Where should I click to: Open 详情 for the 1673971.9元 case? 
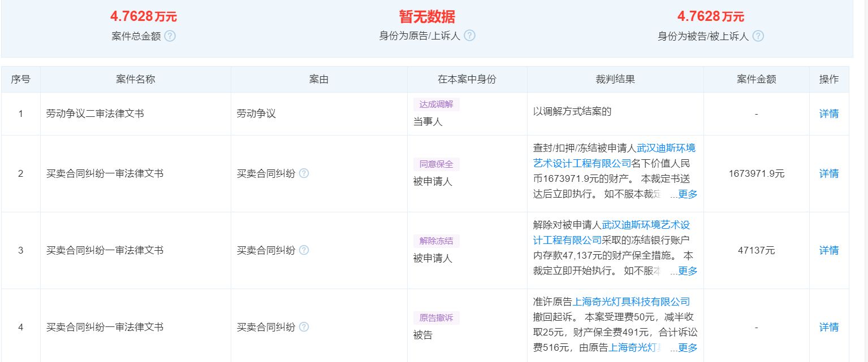click(x=829, y=173)
